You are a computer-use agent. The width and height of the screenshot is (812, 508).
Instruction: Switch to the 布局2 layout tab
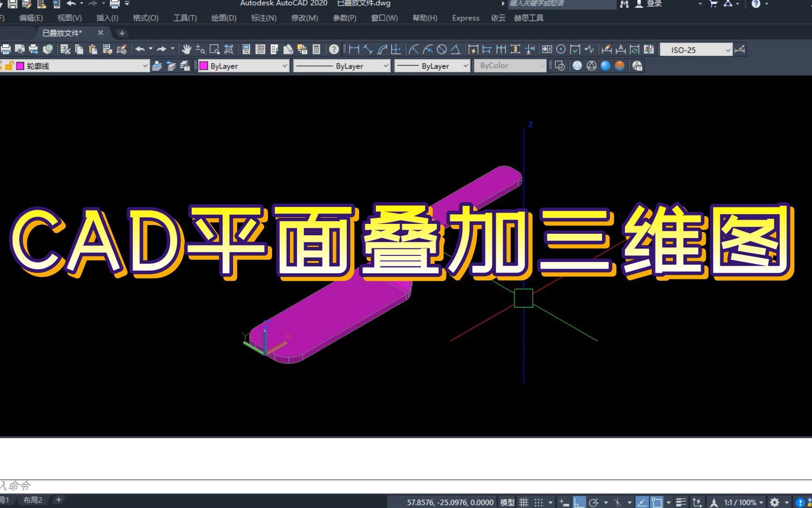[32, 500]
